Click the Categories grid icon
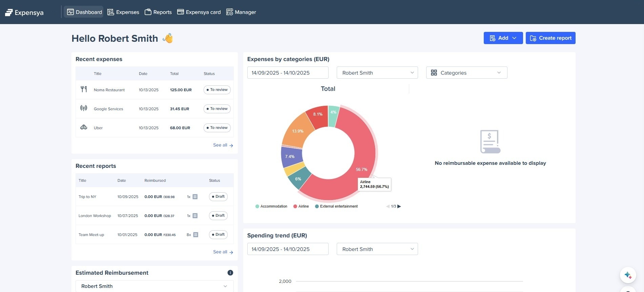 [x=434, y=73]
